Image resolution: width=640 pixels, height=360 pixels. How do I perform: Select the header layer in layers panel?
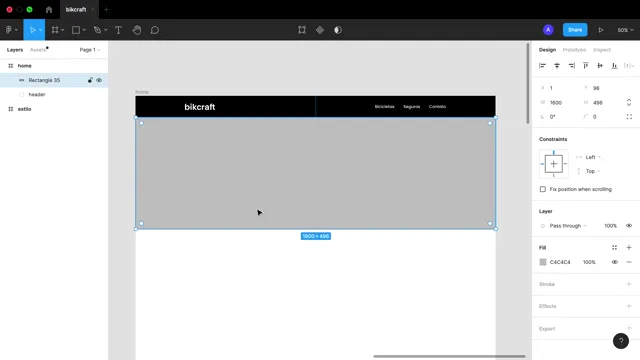pos(37,95)
